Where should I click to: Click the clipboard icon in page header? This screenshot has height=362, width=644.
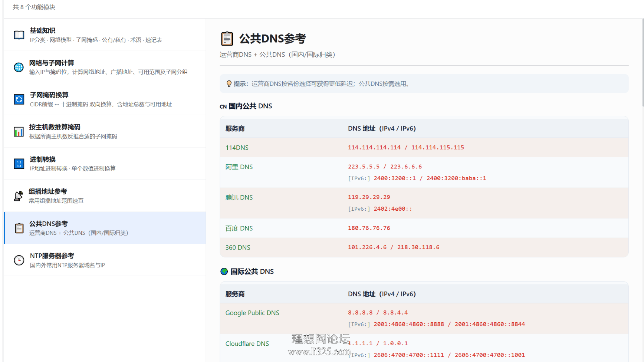(x=227, y=39)
